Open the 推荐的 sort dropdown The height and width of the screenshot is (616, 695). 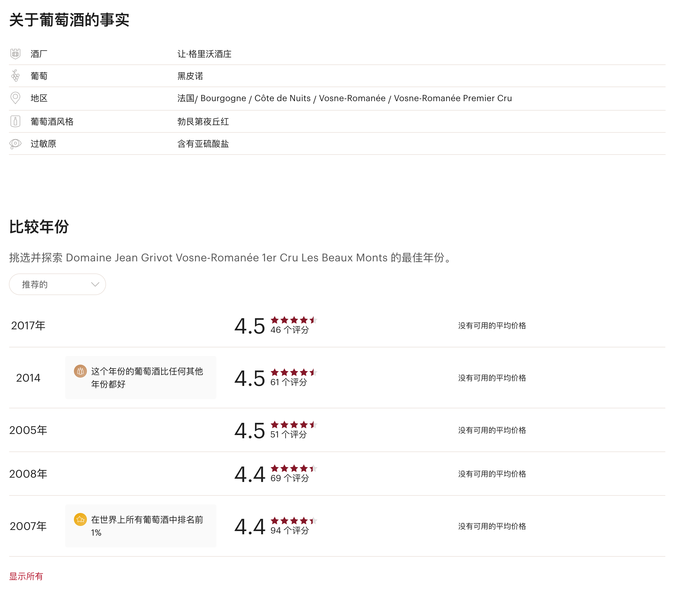57,284
